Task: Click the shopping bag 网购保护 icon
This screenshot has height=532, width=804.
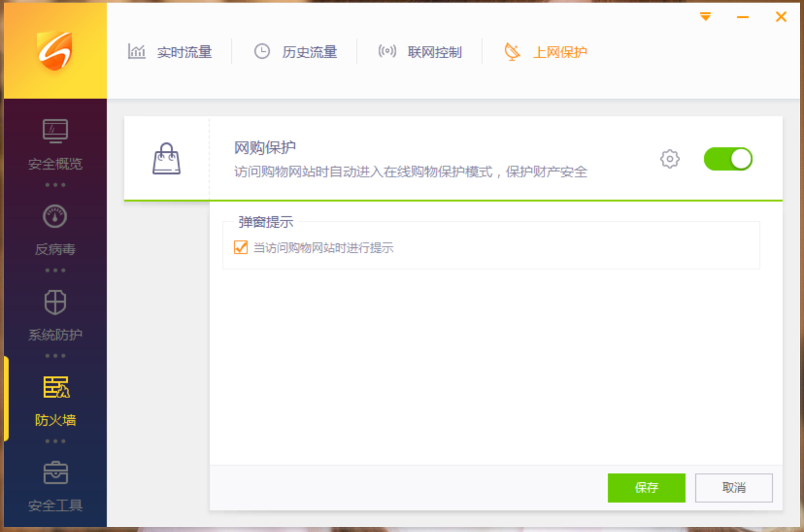Action: tap(166, 159)
